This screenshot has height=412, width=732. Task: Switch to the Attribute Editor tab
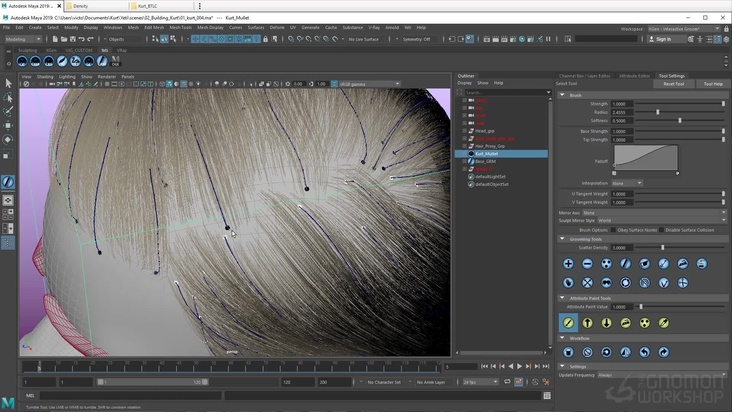[634, 76]
